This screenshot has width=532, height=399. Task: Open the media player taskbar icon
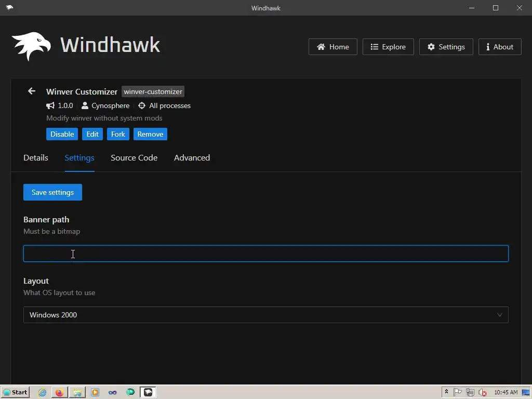[x=95, y=392]
